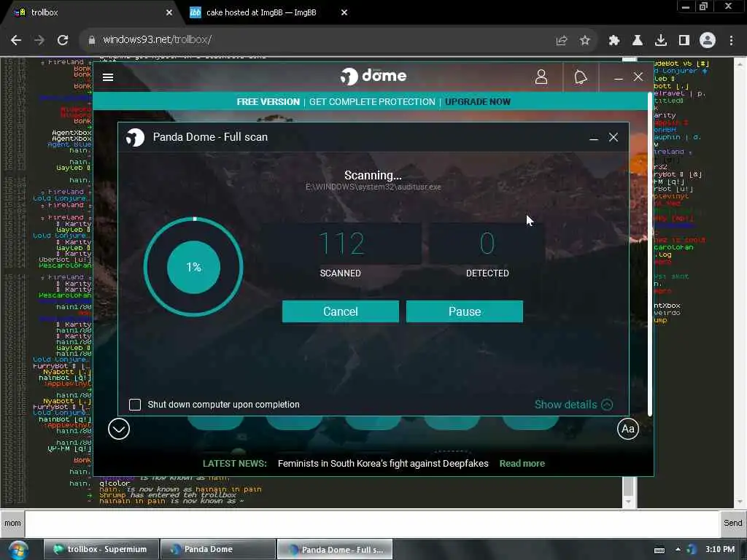
Task: Switch to Panda Dome taskbar item
Action: pyautogui.click(x=218, y=550)
